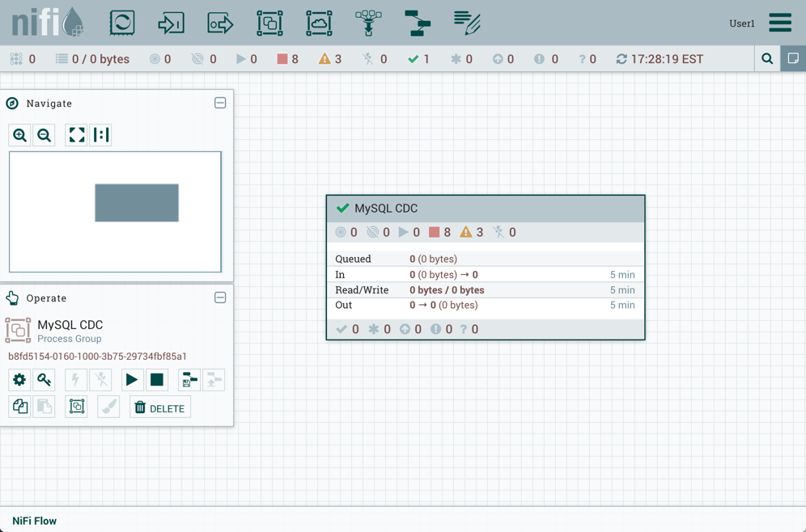This screenshot has width=806, height=532.
Task: Toggle the bulletin board icon
Action: click(793, 59)
